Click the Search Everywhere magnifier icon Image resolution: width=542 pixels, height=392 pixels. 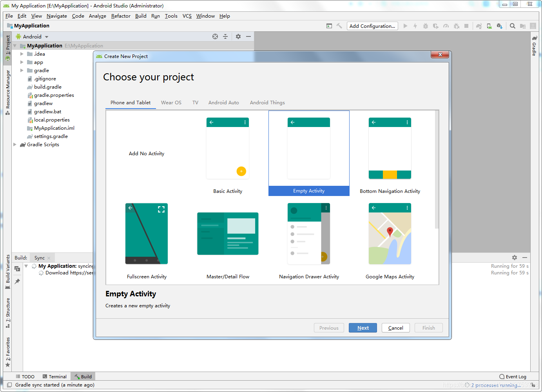pyautogui.click(x=513, y=26)
